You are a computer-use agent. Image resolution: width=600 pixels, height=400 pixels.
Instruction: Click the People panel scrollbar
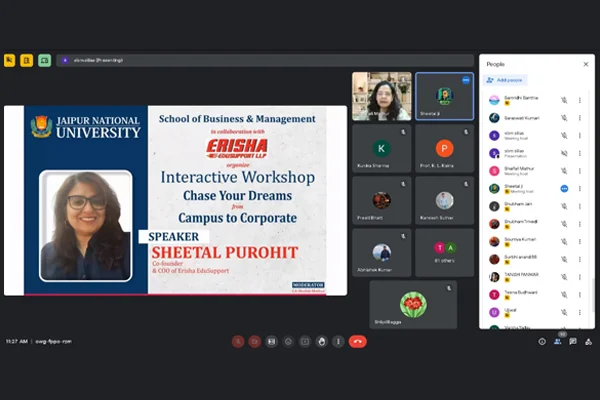593,295
